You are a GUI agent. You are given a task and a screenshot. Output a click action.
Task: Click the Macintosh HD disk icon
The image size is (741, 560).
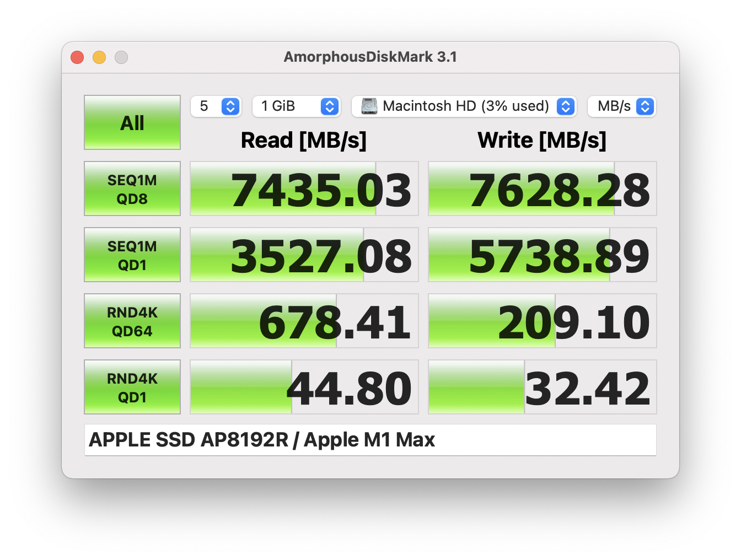point(369,106)
